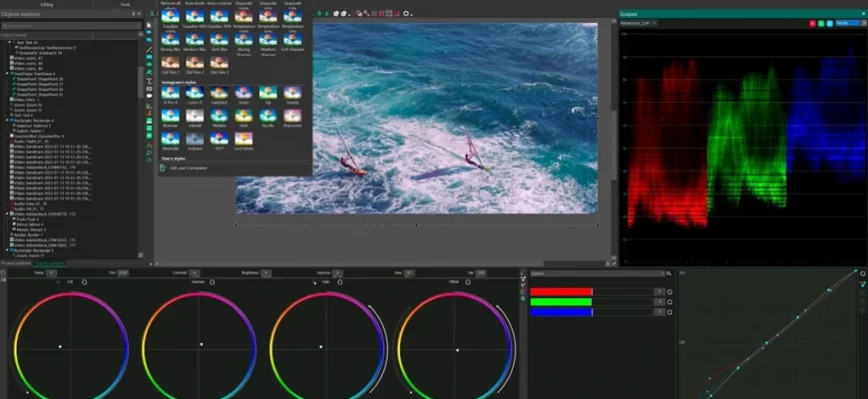Click the Sat value field

tap(481, 273)
